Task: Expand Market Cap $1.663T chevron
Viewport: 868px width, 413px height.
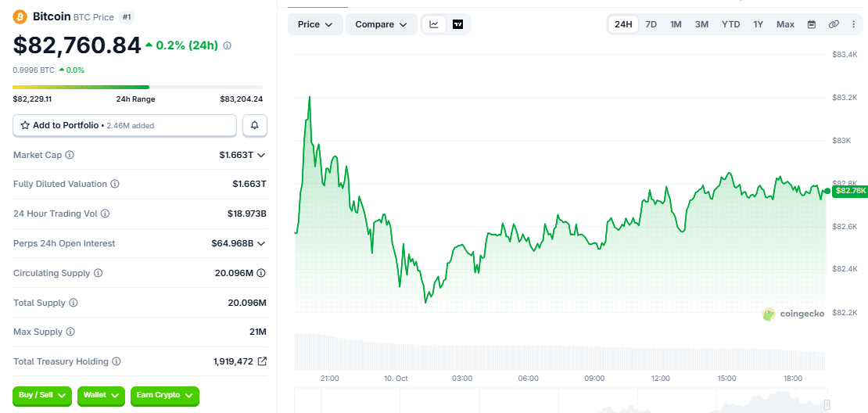Action: [261, 155]
